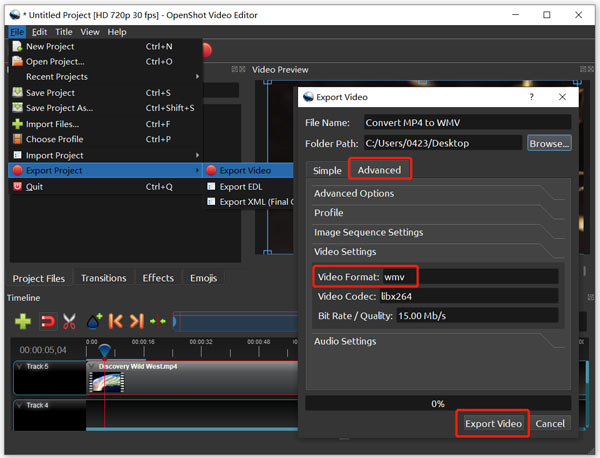The width and height of the screenshot is (600, 458).
Task: Add a track with green plus icon
Action: (23, 321)
